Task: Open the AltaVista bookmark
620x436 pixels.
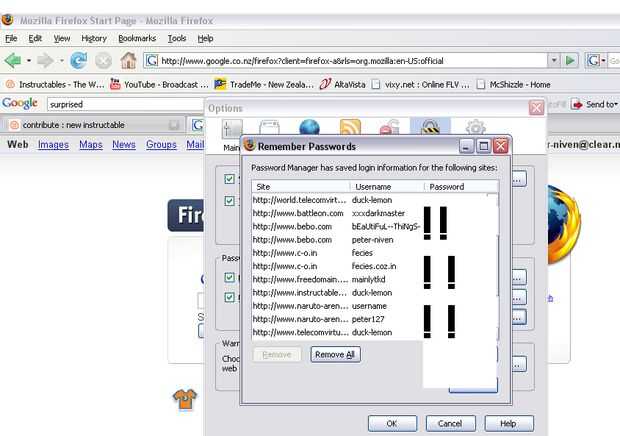Action: tap(342, 85)
